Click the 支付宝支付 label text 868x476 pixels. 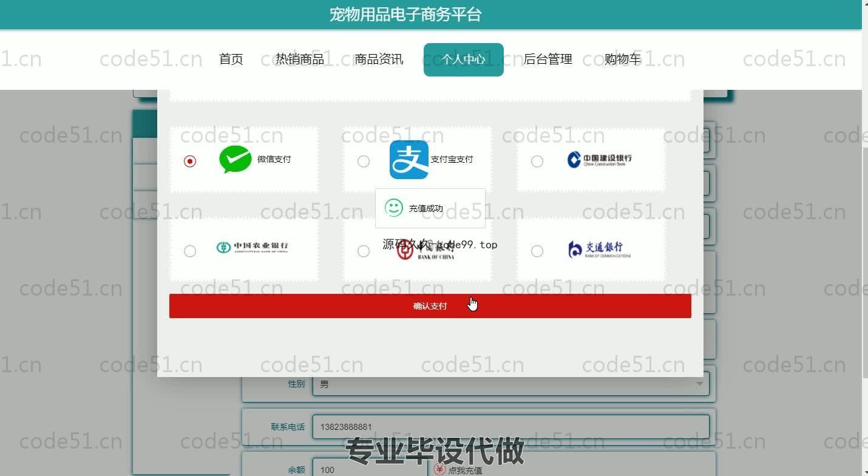tap(452, 159)
